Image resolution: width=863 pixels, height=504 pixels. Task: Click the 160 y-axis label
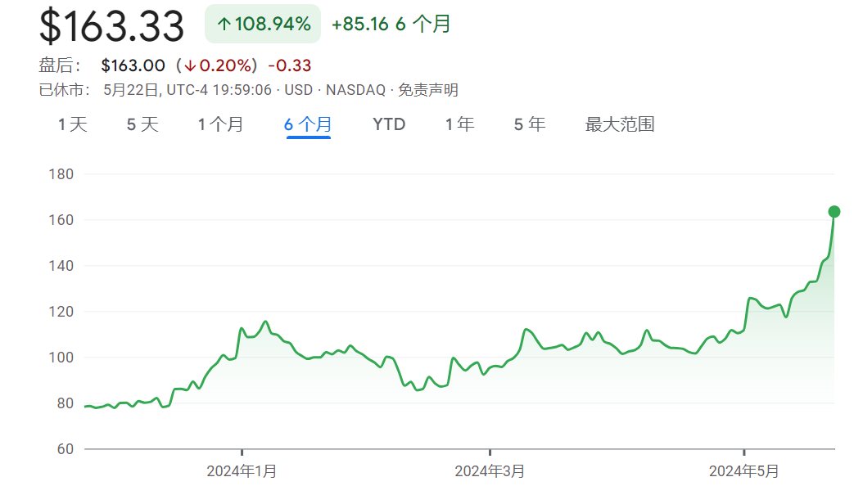click(61, 220)
